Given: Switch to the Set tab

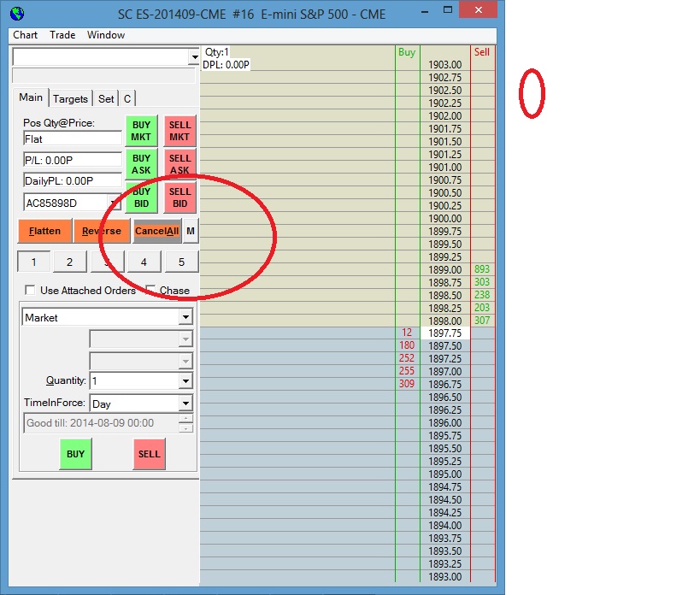Looking at the screenshot, I should (106, 98).
